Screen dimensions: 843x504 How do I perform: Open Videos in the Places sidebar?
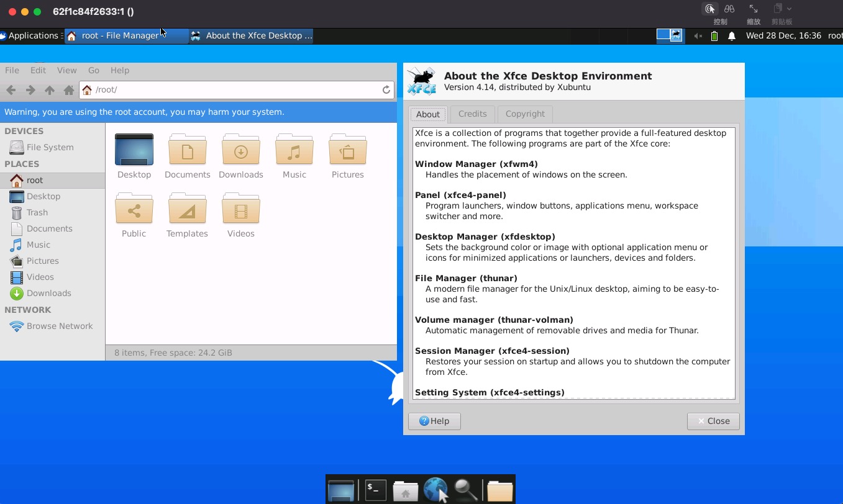(52, 277)
